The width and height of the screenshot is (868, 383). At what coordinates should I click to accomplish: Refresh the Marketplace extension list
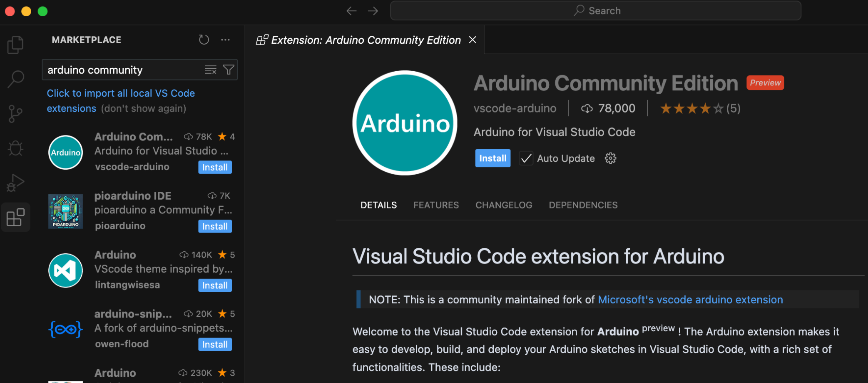coord(204,40)
